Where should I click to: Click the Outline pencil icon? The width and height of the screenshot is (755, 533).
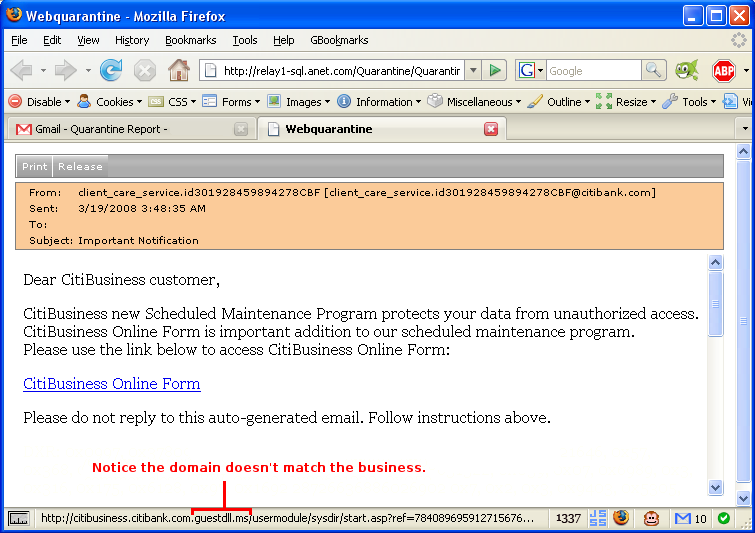click(535, 102)
